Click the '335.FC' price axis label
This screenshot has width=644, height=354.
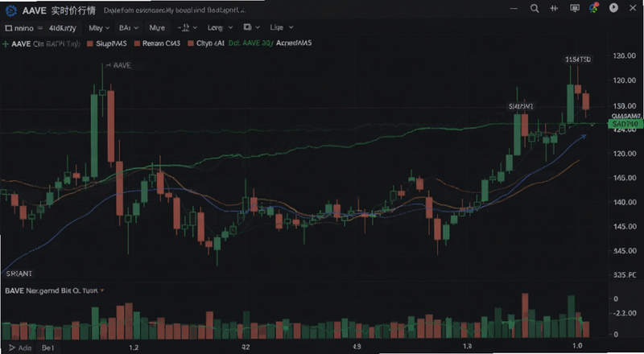625,274
